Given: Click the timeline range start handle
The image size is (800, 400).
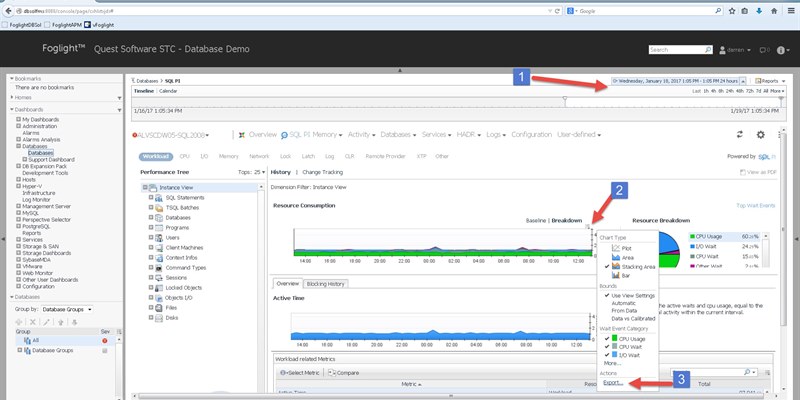Looking at the screenshot, I should 564,98.
